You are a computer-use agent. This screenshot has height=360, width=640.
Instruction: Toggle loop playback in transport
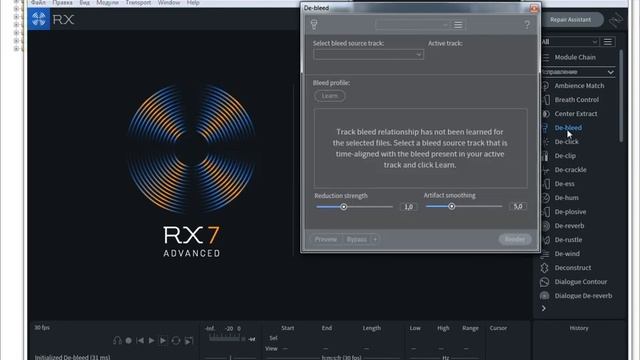coord(176,340)
